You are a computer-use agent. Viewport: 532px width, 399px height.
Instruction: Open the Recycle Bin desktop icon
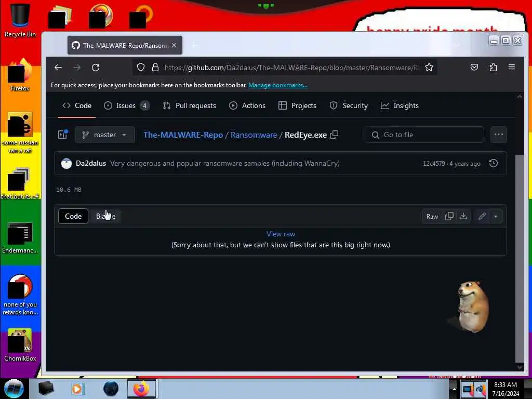click(20, 20)
